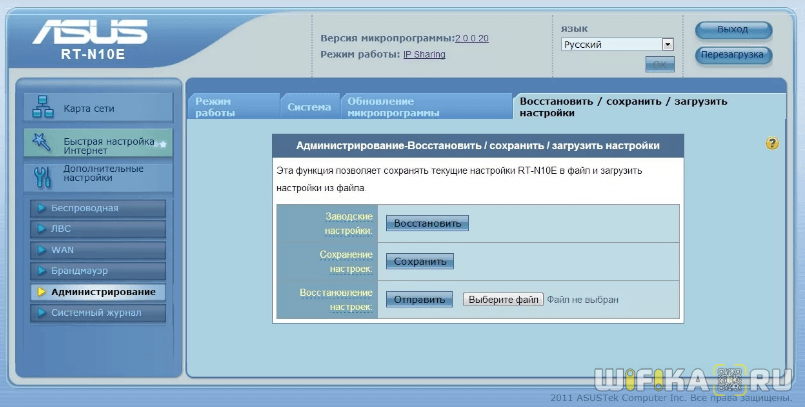Open the WAN menu section

click(x=98, y=250)
